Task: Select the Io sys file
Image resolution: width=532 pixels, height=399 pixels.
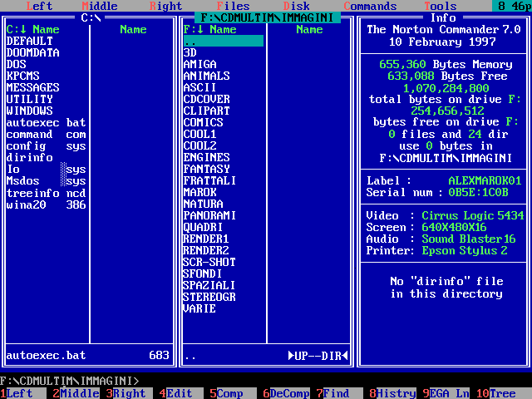Action: point(47,169)
